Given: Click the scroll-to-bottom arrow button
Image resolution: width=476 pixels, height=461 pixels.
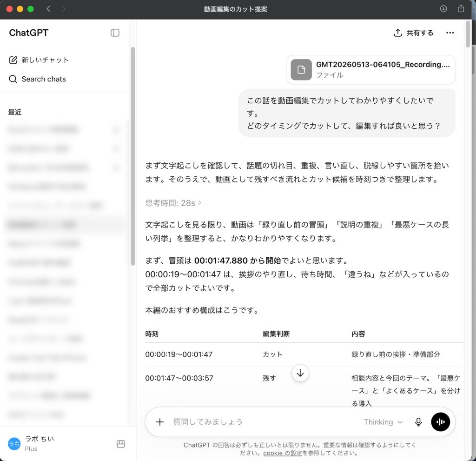Looking at the screenshot, I should click(x=300, y=373).
